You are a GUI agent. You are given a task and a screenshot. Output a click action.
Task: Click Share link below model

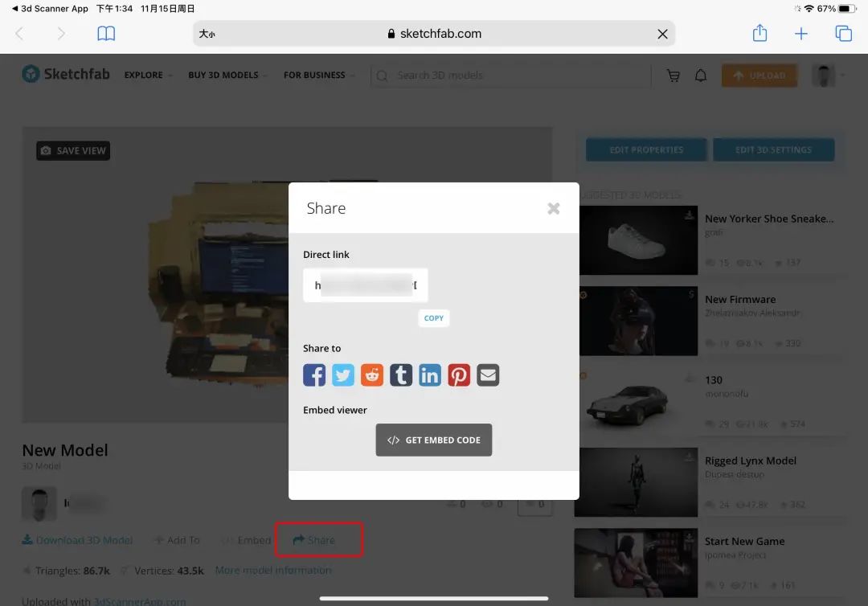314,539
